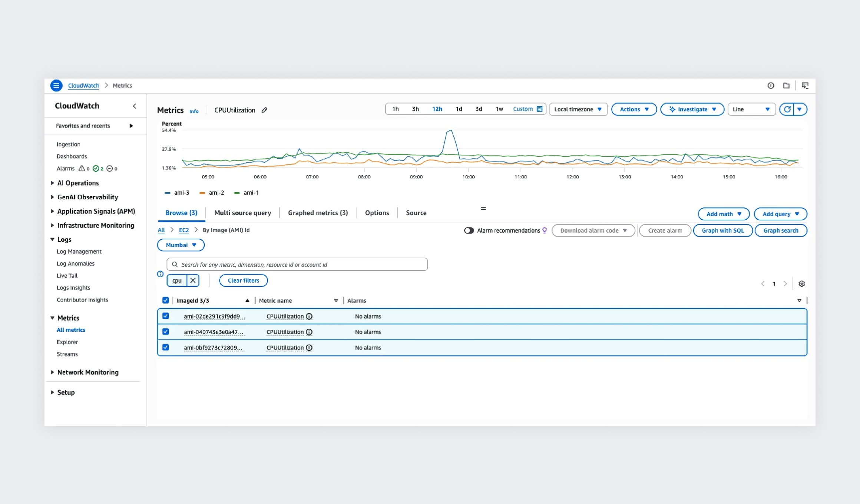Select the 3d time range
The width and height of the screenshot is (860, 504).
(479, 109)
